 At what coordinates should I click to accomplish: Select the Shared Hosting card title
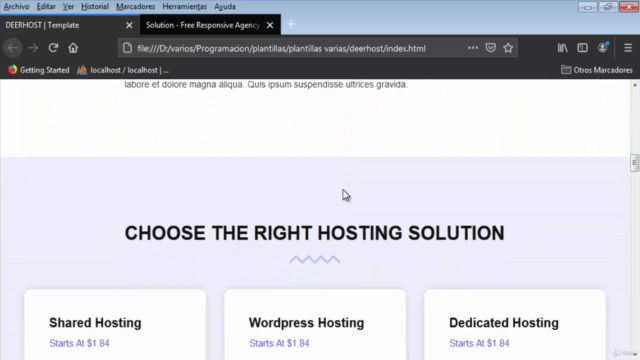point(95,322)
